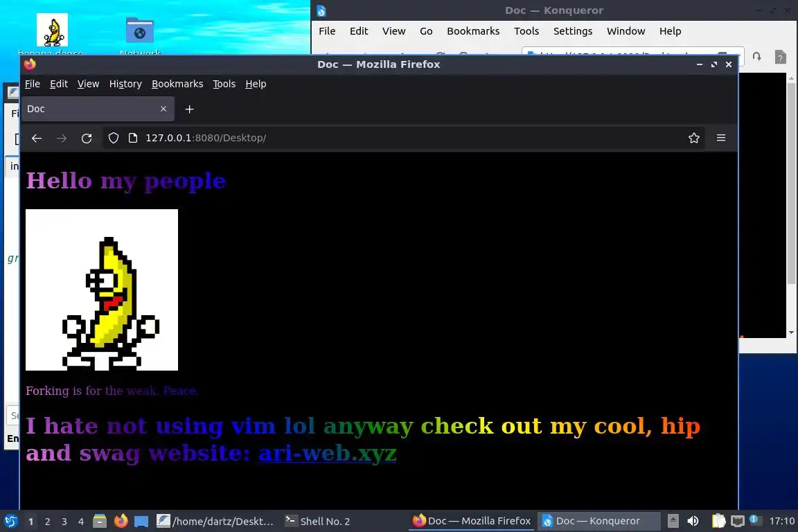Switch to virtual desktop 3
The height and width of the screenshot is (532, 798).
point(64,522)
